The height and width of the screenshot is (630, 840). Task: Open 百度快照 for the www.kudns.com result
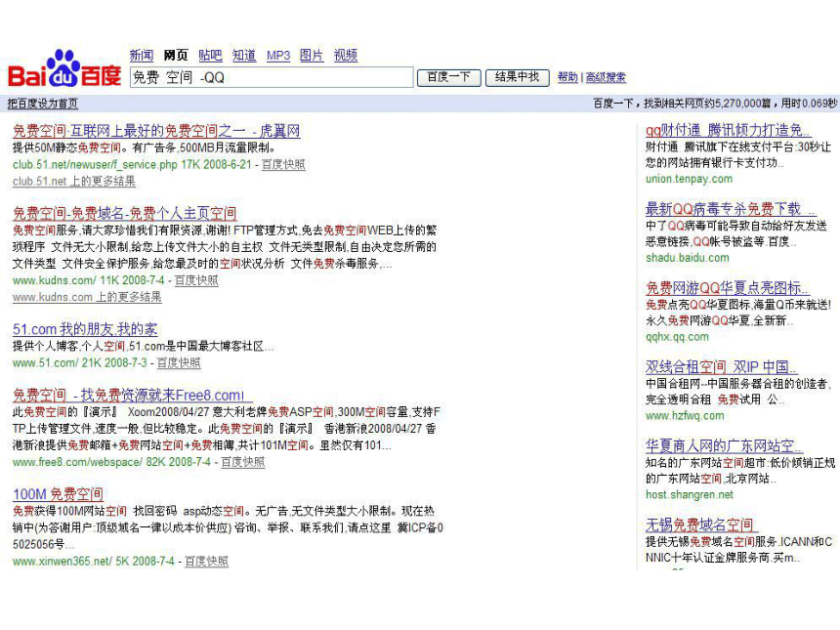[x=196, y=280]
